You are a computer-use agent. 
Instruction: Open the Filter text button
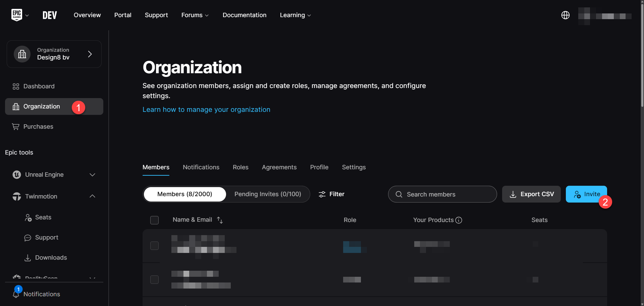(x=337, y=194)
